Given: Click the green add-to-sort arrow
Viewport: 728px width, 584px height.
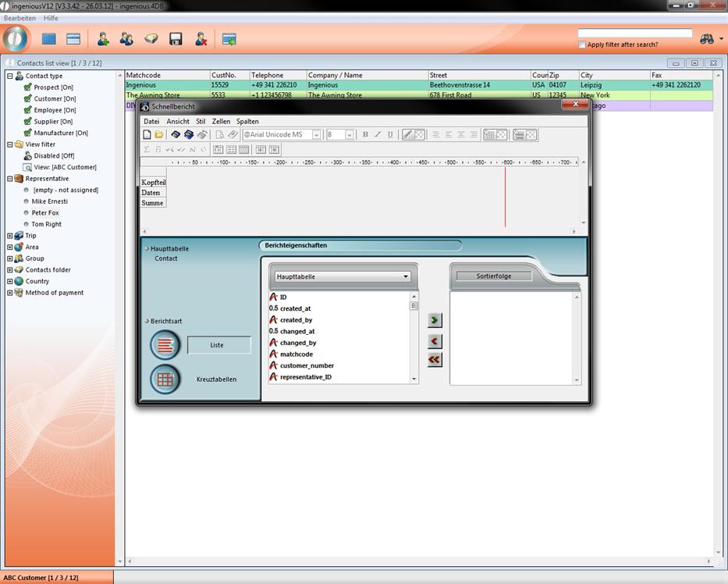Looking at the screenshot, I should point(435,320).
